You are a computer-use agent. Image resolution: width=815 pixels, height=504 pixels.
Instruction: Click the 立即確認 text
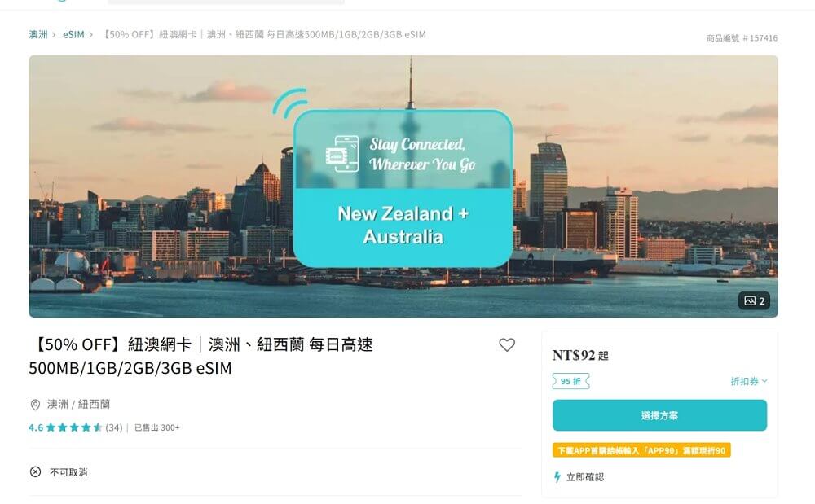click(x=585, y=477)
